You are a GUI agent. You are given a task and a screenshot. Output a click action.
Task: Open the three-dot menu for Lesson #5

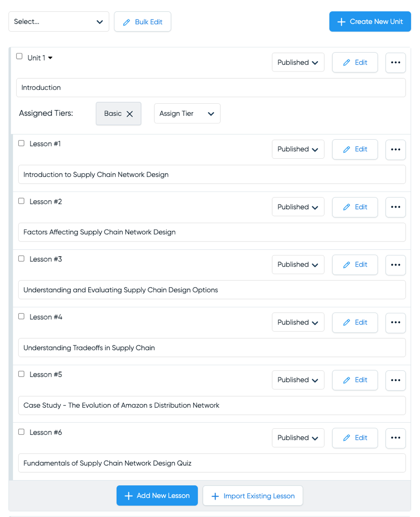click(395, 380)
